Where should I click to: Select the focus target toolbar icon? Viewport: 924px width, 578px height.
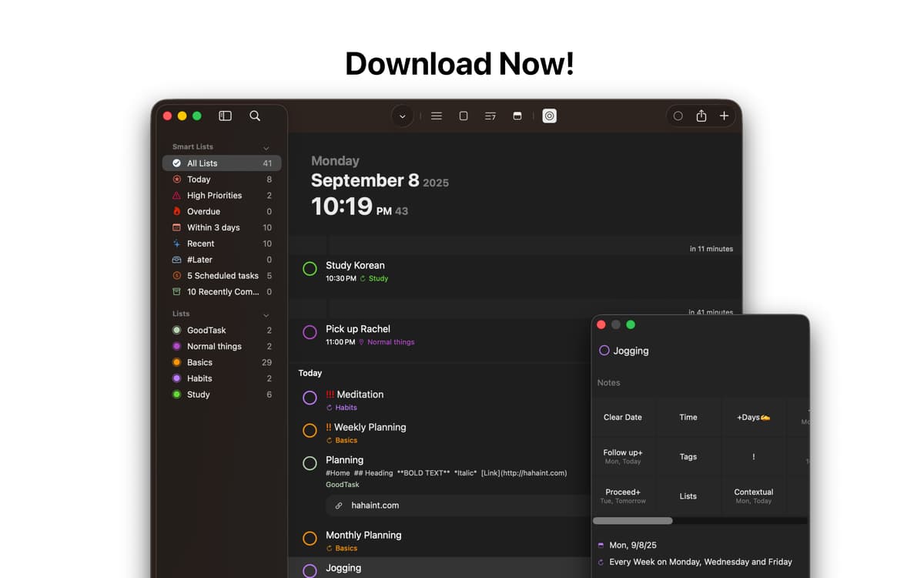549,116
